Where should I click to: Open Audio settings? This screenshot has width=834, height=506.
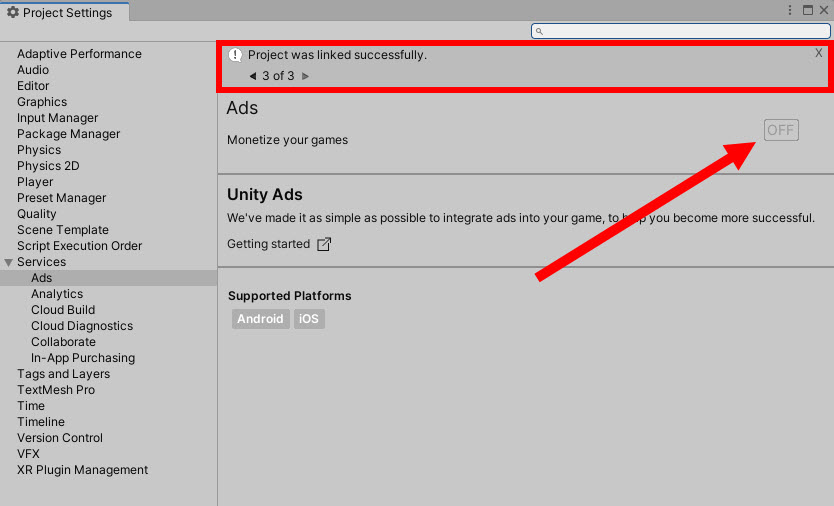point(33,70)
